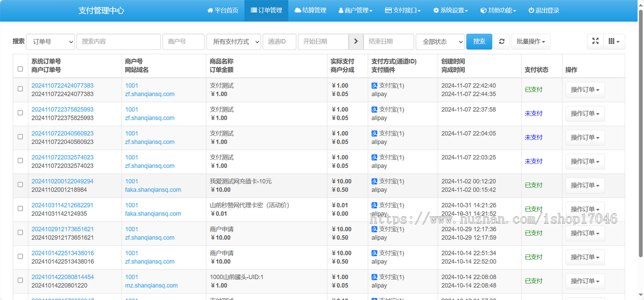Image resolution: width=644 pixels, height=300 pixels.
Task: Open the column grid view icon dropdown
Action: pyautogui.click(x=614, y=41)
